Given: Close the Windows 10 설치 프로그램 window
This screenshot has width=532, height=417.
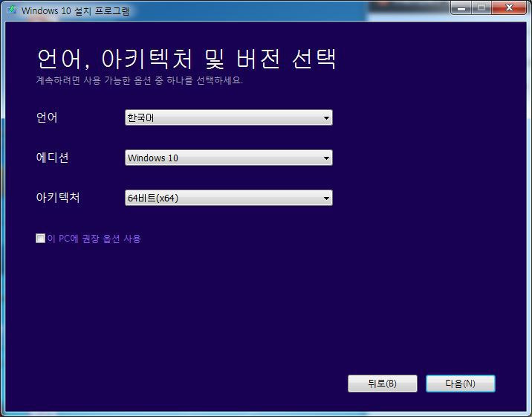Looking at the screenshot, I should coord(508,7).
